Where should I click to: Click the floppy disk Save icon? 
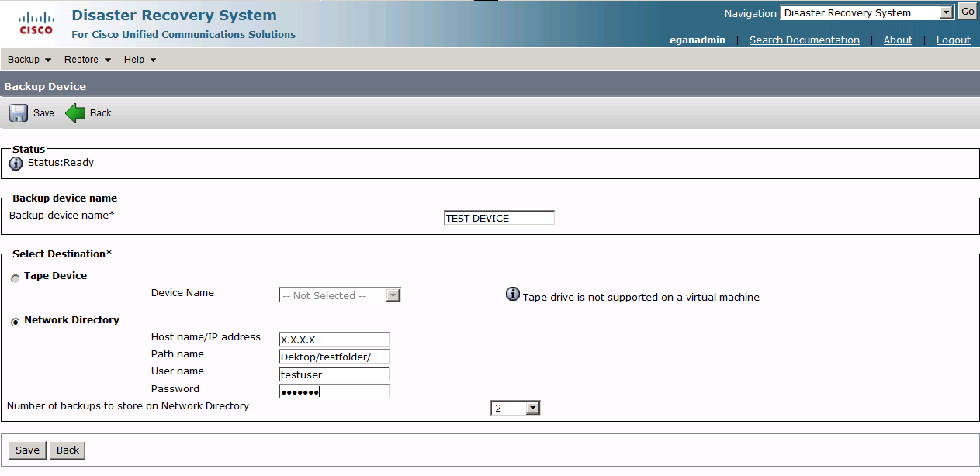coord(19,113)
